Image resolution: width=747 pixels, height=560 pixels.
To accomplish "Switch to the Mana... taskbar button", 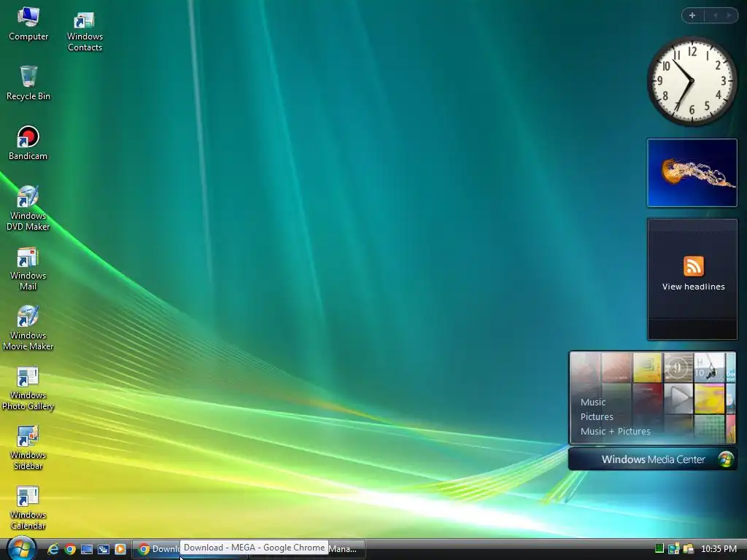I will (345, 549).
